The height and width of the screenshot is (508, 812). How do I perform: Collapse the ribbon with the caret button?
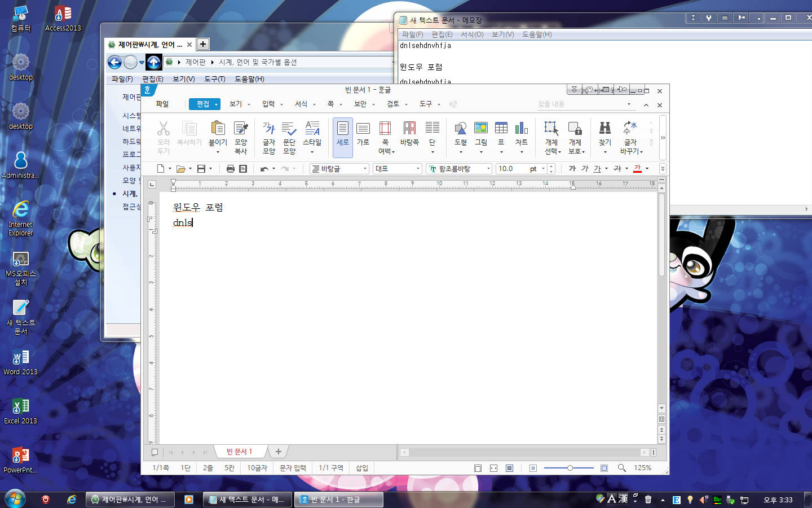coord(646,105)
